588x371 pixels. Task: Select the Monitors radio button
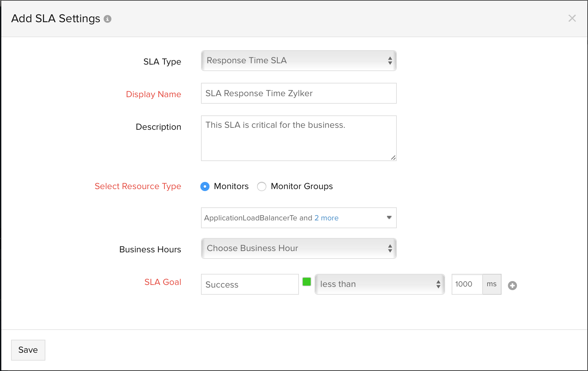(x=205, y=186)
